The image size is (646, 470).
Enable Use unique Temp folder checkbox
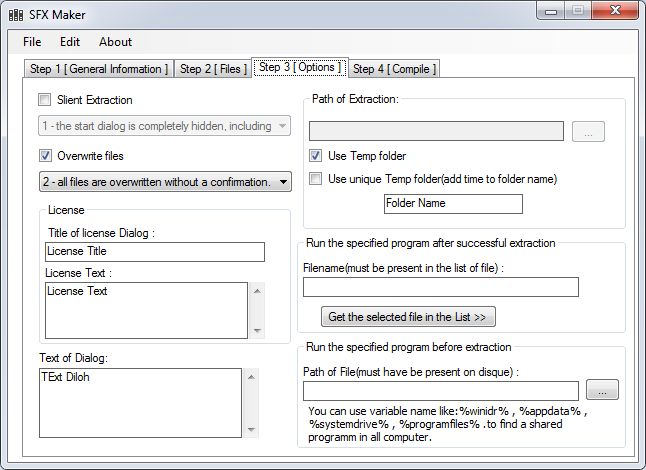click(316, 179)
